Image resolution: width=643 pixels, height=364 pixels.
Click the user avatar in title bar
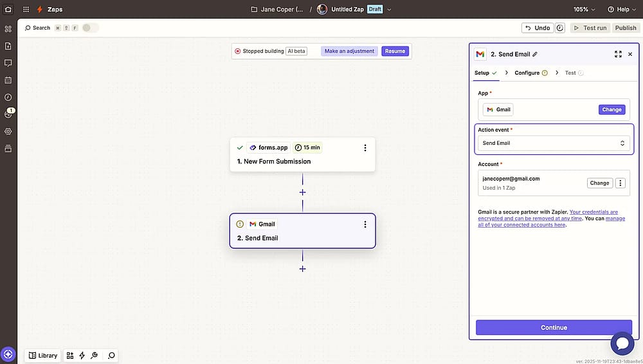click(322, 9)
